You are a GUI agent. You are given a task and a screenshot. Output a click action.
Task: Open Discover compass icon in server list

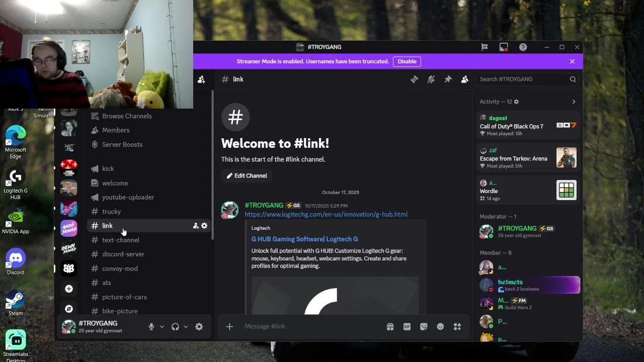69,309
